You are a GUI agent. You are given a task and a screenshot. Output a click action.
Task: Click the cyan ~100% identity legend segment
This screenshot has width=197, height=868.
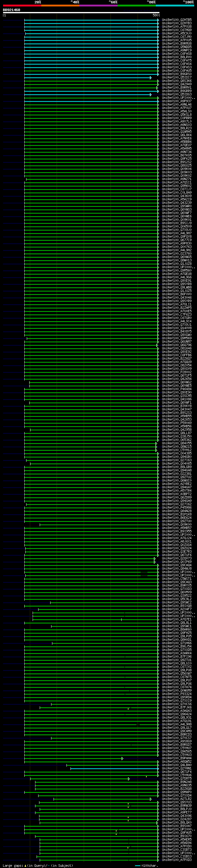click(x=175, y=6)
